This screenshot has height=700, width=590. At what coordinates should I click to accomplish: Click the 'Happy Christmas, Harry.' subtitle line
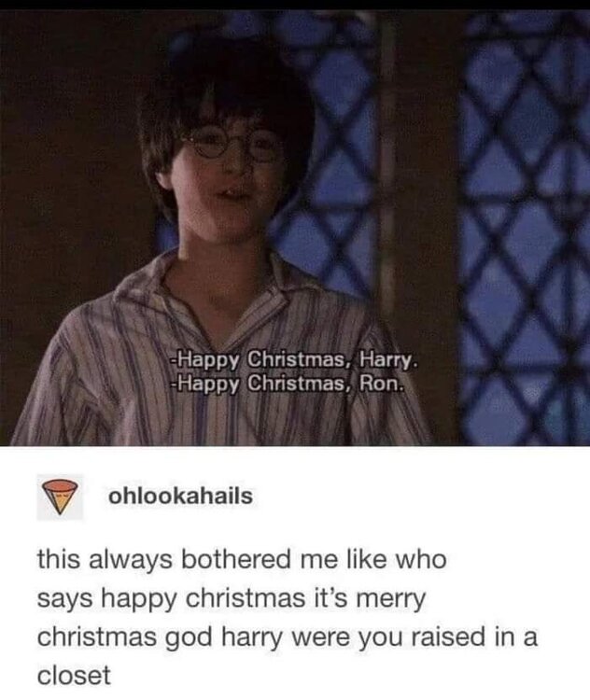click(x=295, y=360)
